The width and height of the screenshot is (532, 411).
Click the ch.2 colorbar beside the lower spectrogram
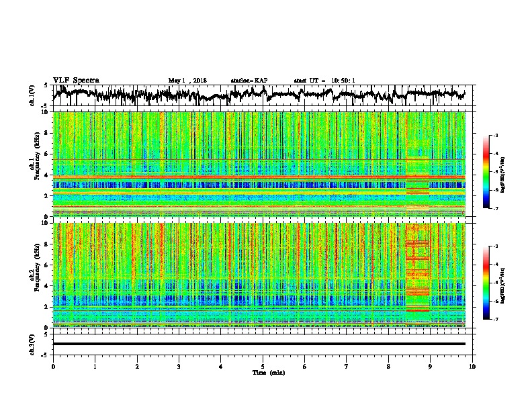tap(486, 283)
